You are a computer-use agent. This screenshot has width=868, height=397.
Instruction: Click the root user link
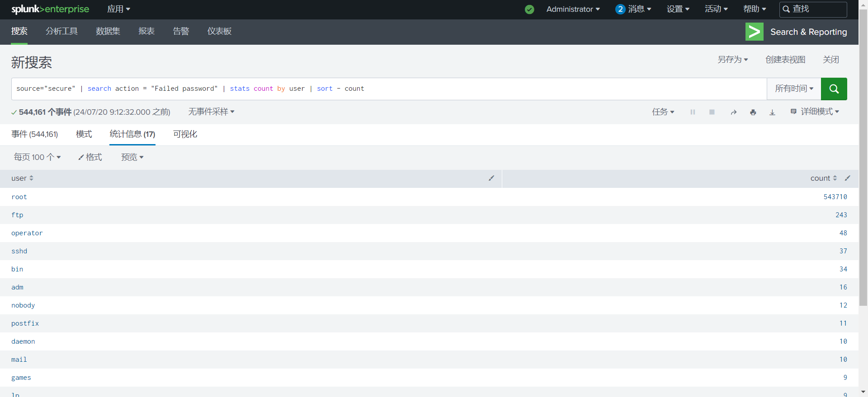click(x=19, y=197)
